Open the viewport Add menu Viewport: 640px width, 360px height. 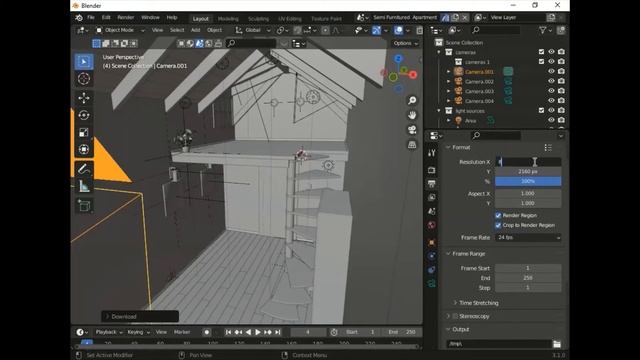coord(196,30)
